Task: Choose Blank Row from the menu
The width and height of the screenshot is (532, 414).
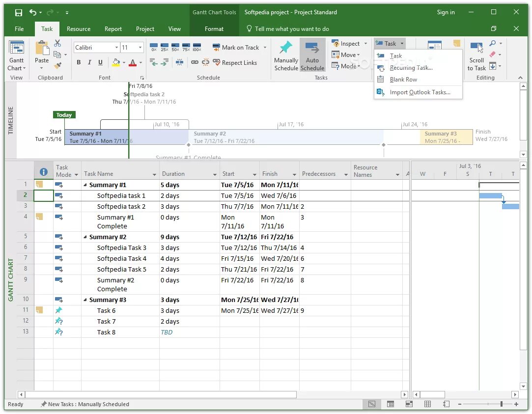Action: (x=418, y=80)
